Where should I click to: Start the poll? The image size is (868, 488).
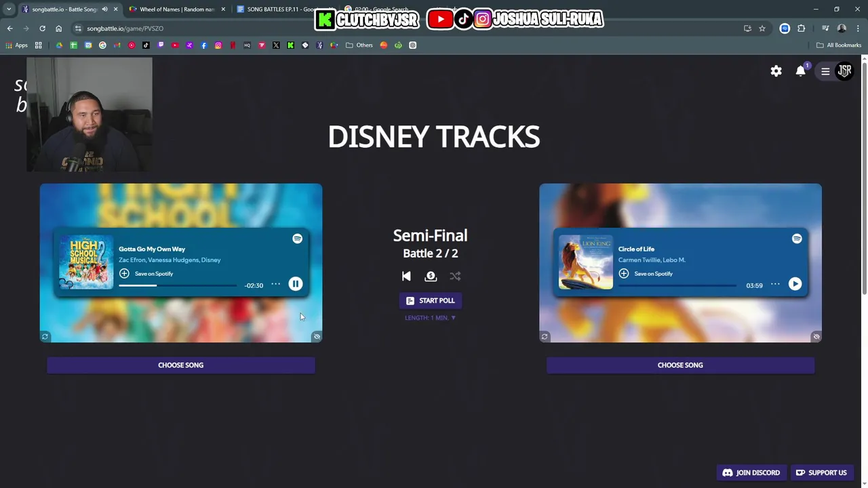(431, 300)
